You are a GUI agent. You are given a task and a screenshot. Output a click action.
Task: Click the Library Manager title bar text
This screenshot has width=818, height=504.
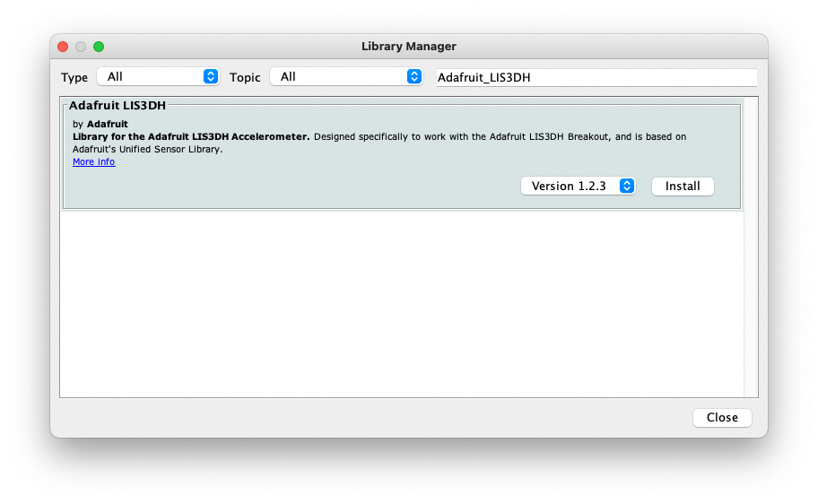[x=409, y=47]
